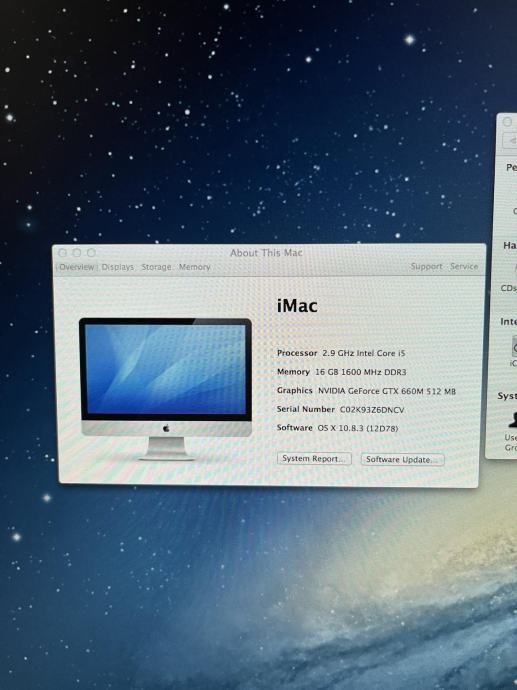The height and width of the screenshot is (690, 517).
Task: Open the Support link
Action: (x=426, y=266)
